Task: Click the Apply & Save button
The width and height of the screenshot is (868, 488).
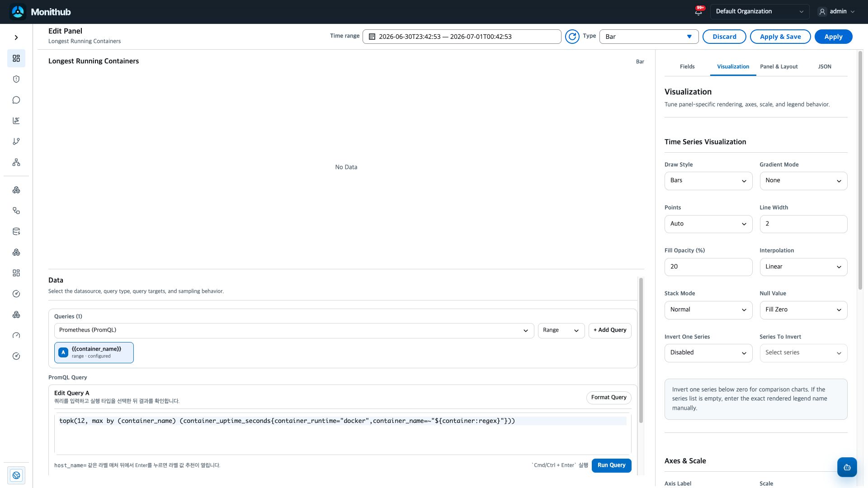Action: click(780, 37)
